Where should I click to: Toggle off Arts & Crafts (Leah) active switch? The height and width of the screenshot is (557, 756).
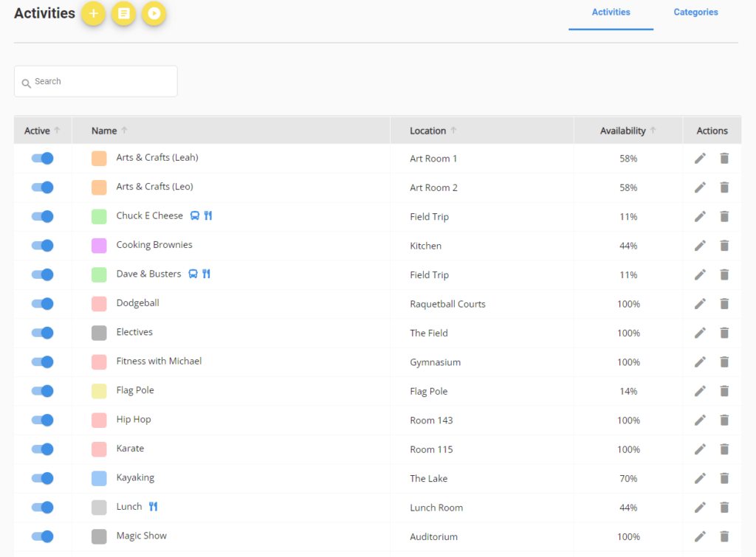click(x=43, y=159)
